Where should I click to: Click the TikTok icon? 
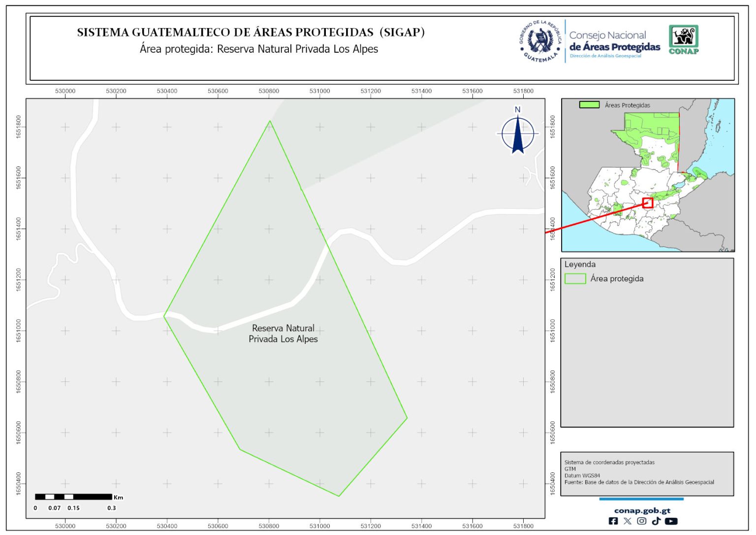(x=656, y=521)
